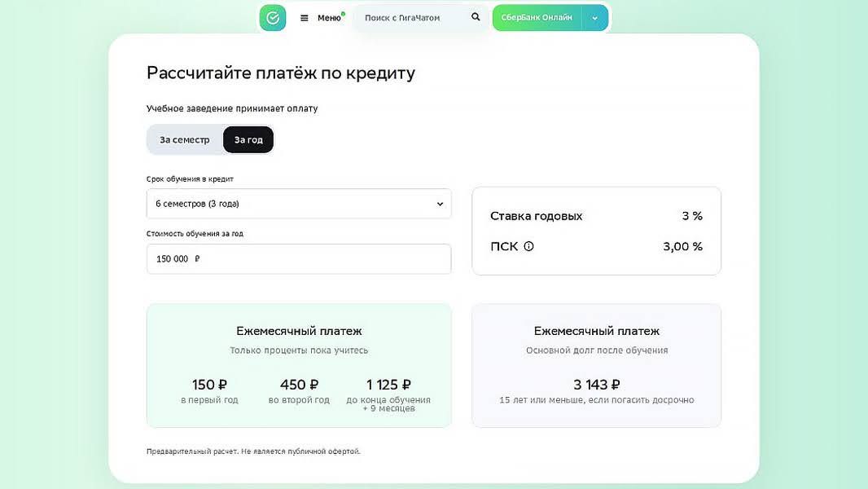Image resolution: width=868 pixels, height=489 pixels.
Task: Click the Ставка годовых 3 % row
Action: click(596, 216)
